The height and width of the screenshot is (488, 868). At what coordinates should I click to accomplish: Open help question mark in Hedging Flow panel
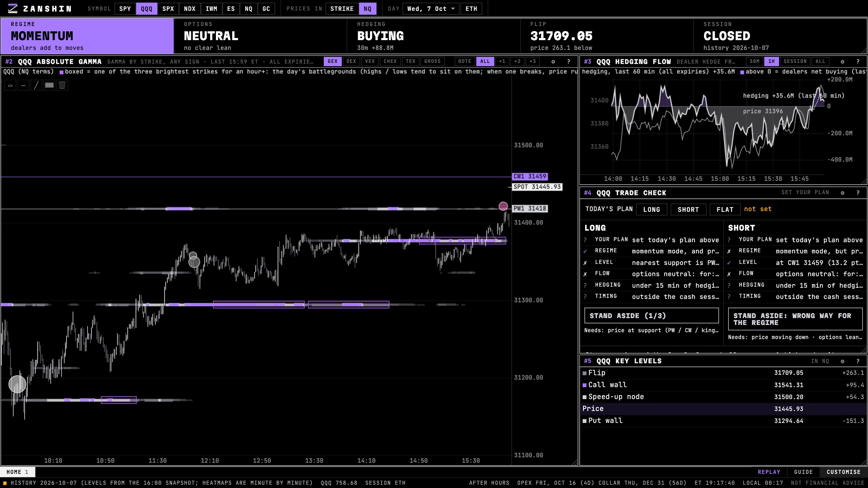pos(858,61)
